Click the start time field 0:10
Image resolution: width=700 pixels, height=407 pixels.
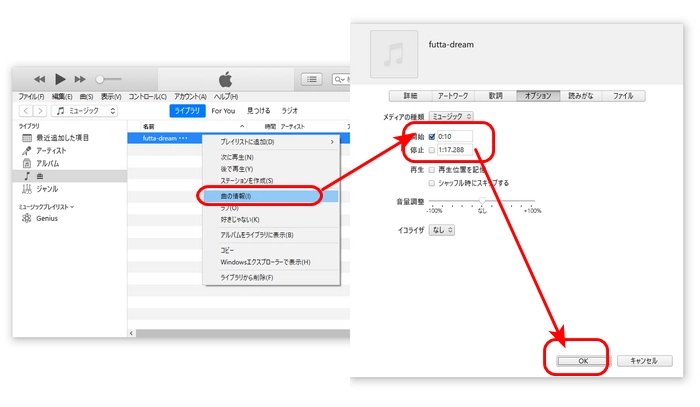(454, 137)
